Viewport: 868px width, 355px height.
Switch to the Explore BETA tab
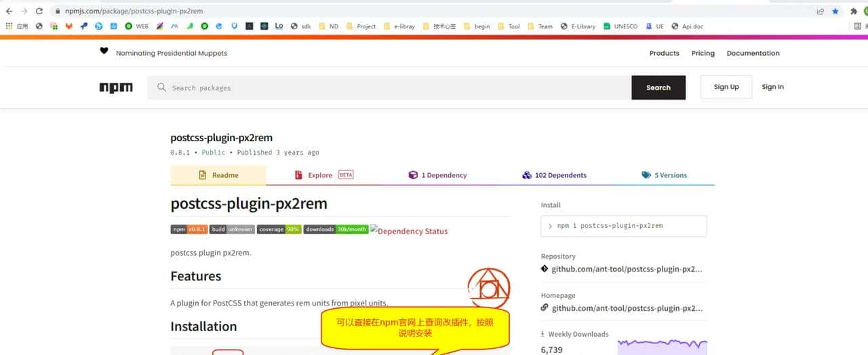(324, 175)
